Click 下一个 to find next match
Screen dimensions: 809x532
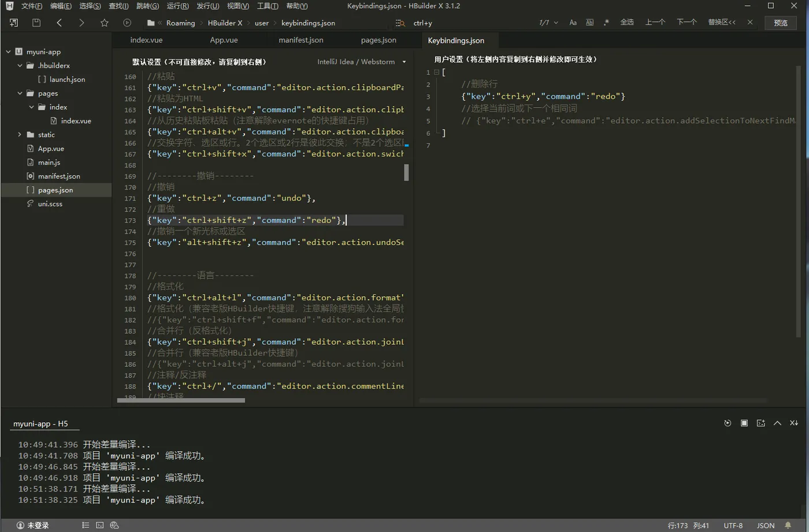click(x=686, y=22)
